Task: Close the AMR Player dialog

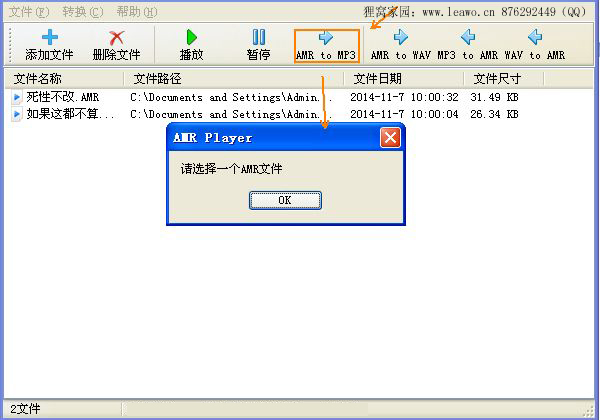Action: [x=390, y=137]
